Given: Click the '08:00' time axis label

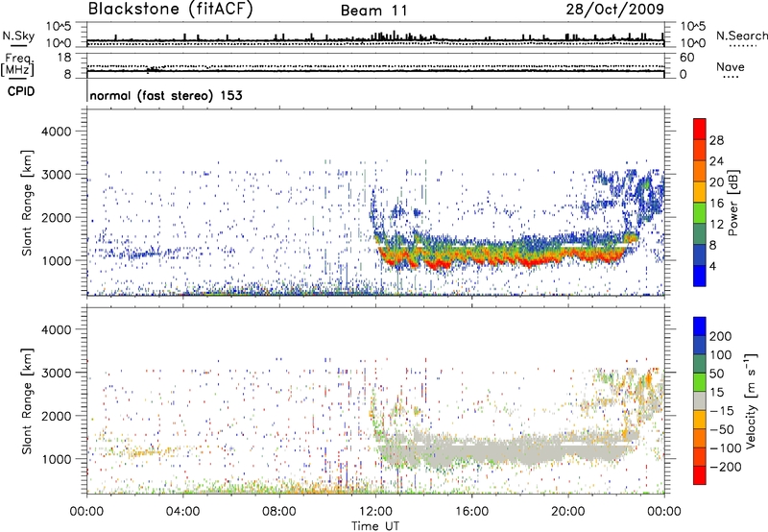Looking at the screenshot, I should pos(279,511).
